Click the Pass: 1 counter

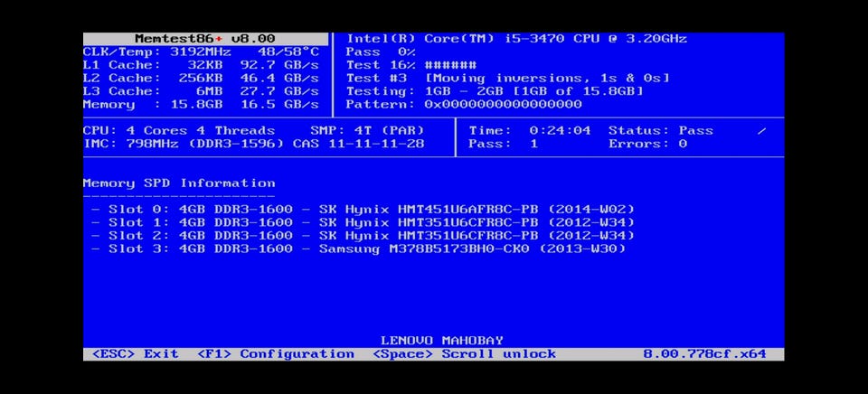pos(503,144)
